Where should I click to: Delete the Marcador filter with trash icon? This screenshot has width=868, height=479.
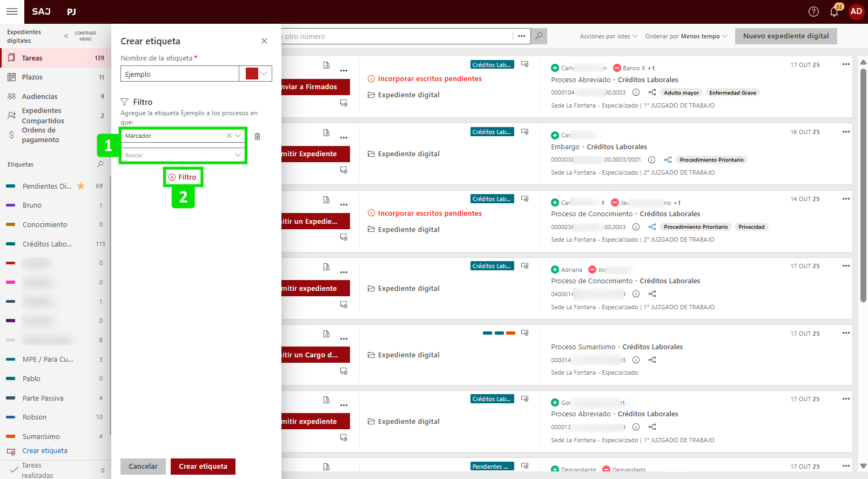(x=258, y=136)
